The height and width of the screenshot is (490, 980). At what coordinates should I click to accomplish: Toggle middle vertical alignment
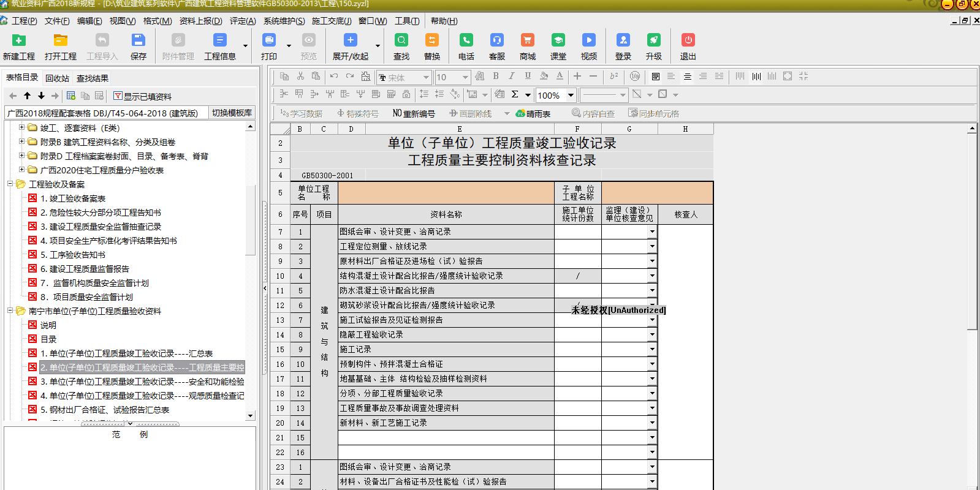(x=756, y=77)
